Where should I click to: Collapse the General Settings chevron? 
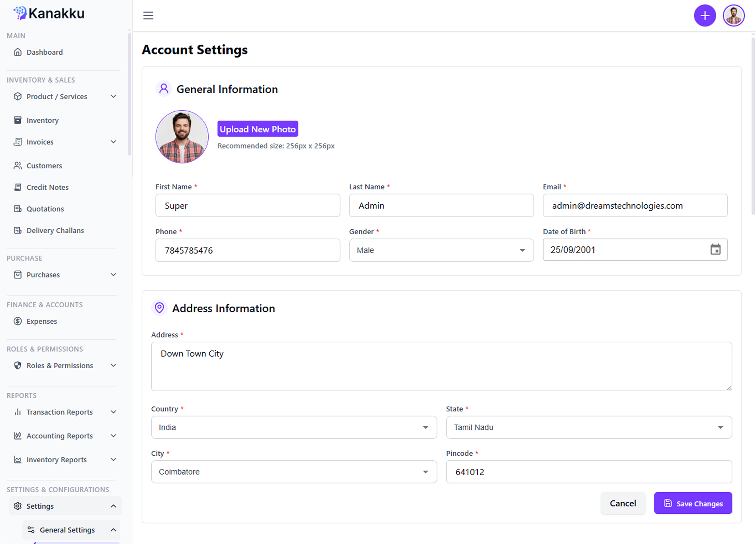pyautogui.click(x=114, y=530)
